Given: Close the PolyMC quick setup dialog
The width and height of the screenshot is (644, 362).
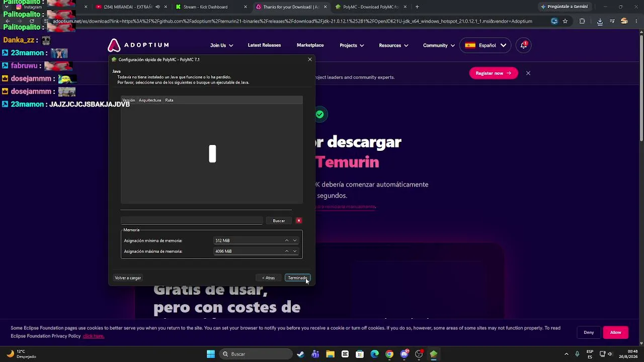Looking at the screenshot, I should (x=310, y=59).
